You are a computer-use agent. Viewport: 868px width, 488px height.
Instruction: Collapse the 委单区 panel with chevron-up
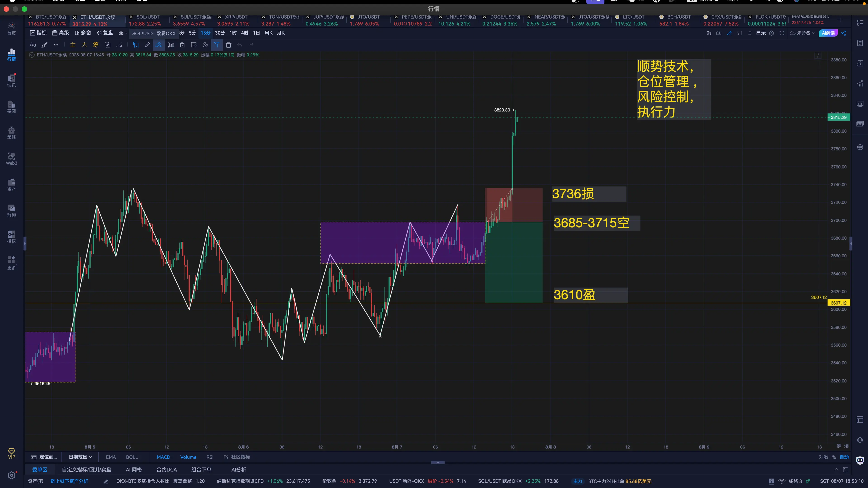point(836,469)
